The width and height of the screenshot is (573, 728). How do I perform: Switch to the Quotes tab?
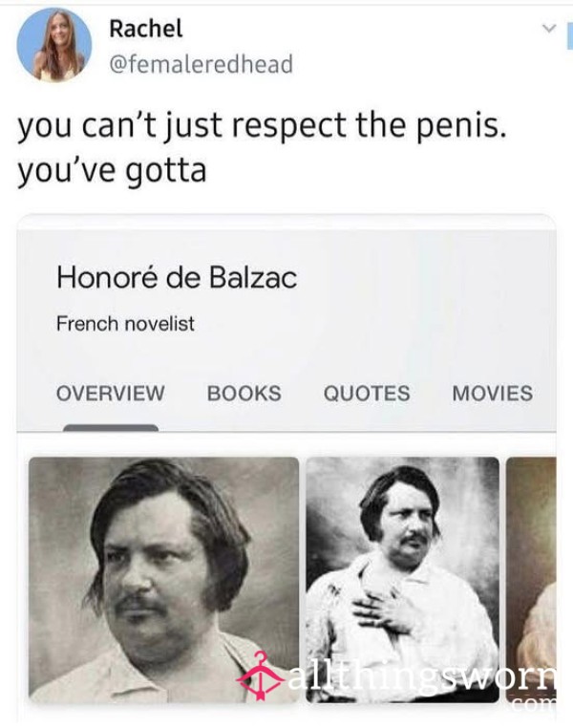coord(367,394)
